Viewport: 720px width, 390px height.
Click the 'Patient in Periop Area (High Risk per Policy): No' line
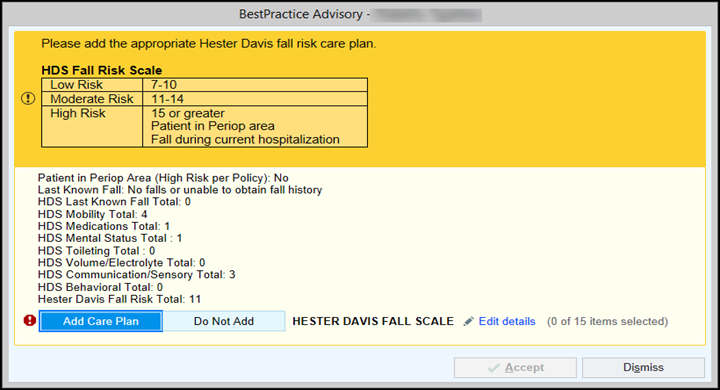(163, 178)
